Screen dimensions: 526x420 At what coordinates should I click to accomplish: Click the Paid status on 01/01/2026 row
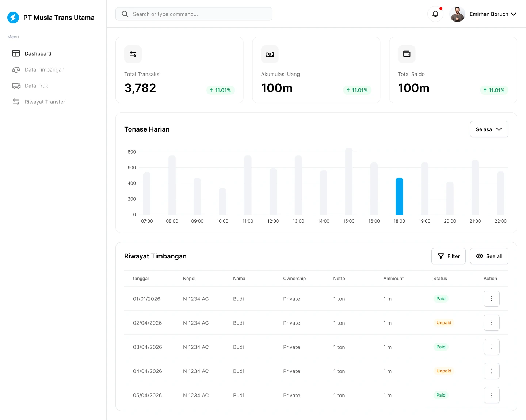441,299
